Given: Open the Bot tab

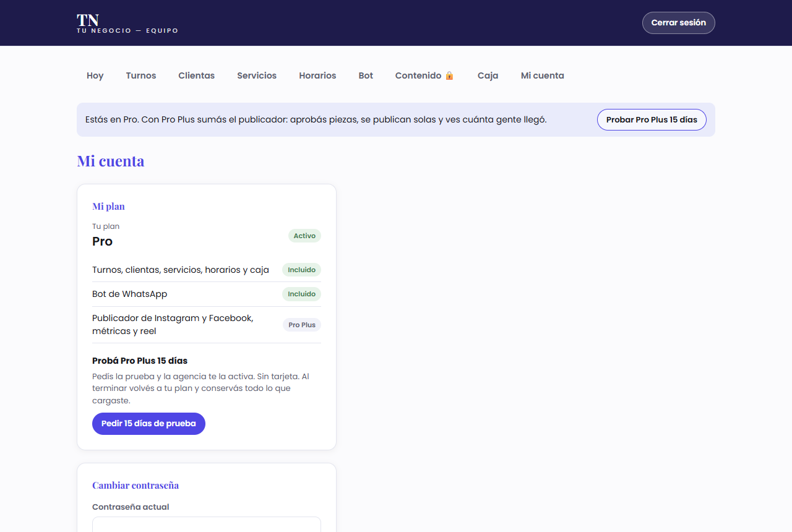Looking at the screenshot, I should (x=366, y=75).
